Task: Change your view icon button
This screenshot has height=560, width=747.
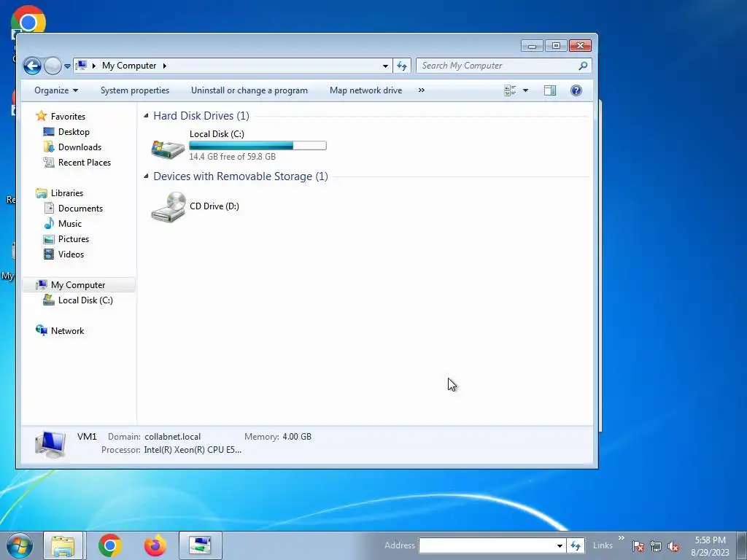Action: [x=510, y=90]
